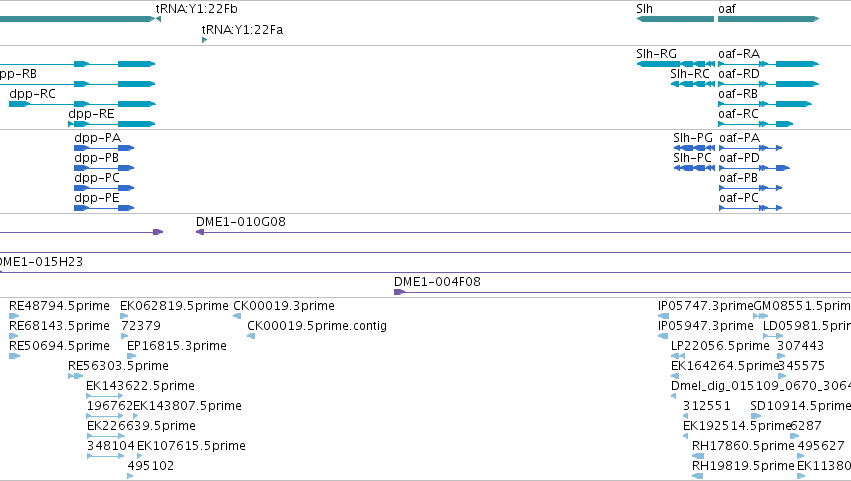Select the oaf-RC transcript
851x481 pixels.
pos(755,124)
